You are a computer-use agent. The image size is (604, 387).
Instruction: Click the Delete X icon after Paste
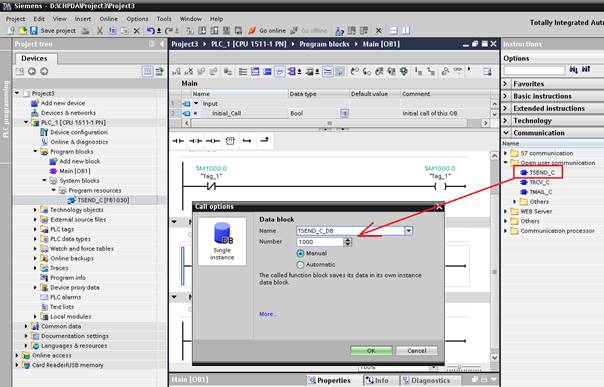[136, 30]
